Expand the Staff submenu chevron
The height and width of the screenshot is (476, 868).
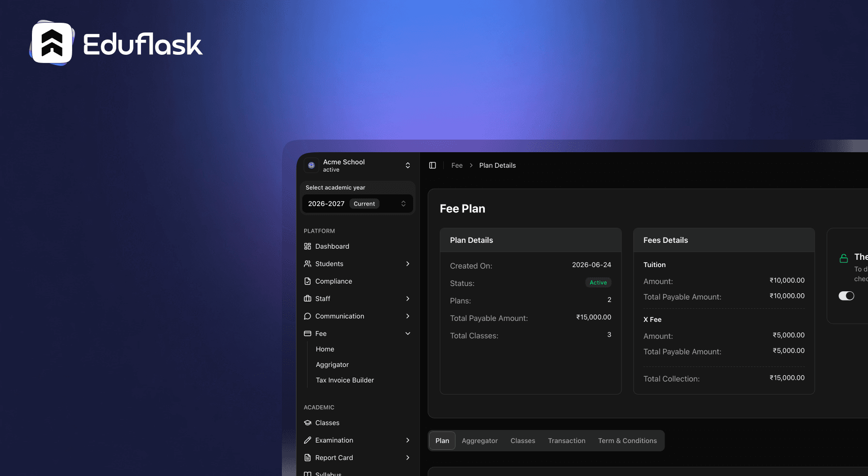pos(408,299)
